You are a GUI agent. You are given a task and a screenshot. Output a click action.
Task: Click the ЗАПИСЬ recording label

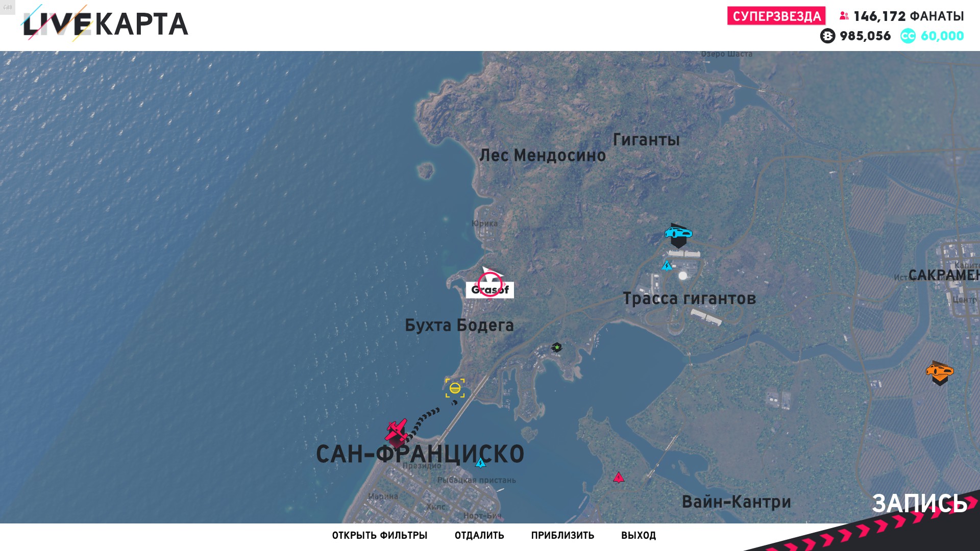[919, 504]
